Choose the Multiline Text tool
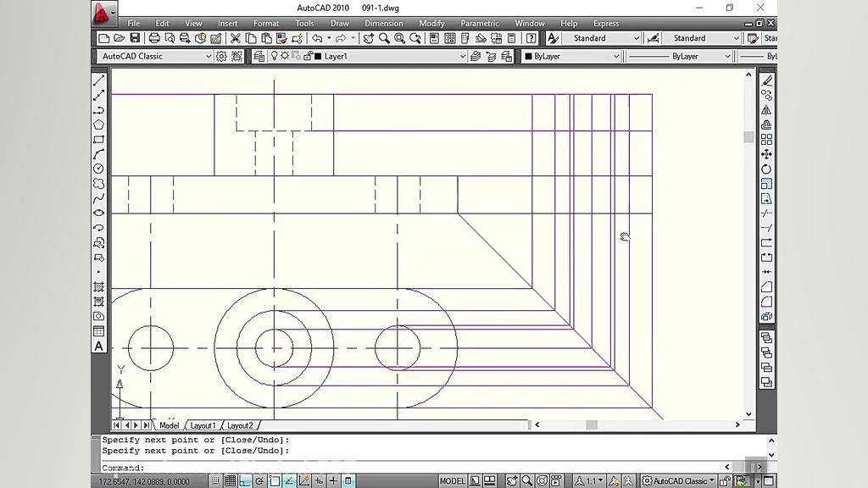 pyautogui.click(x=99, y=346)
